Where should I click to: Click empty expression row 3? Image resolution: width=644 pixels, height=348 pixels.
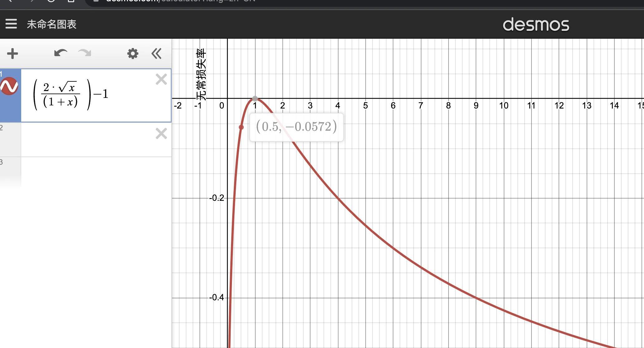87,172
